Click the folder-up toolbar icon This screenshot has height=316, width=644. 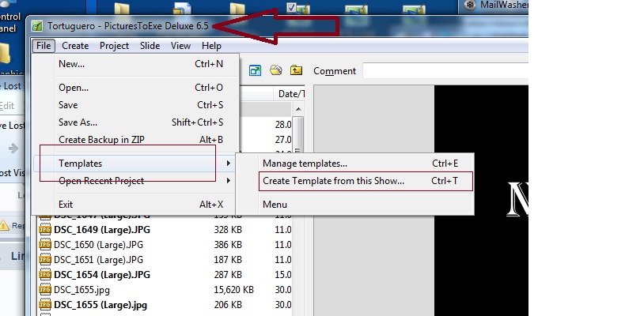pyautogui.click(x=296, y=70)
